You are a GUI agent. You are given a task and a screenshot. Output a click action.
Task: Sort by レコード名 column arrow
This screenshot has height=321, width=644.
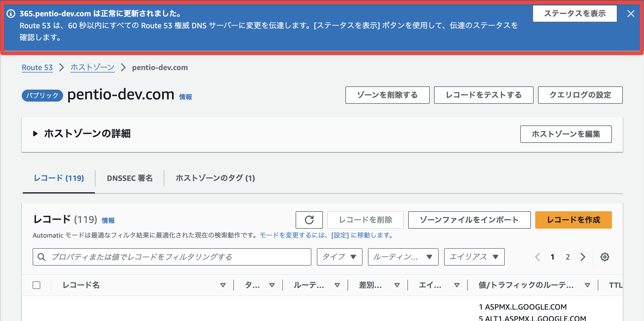(x=223, y=285)
